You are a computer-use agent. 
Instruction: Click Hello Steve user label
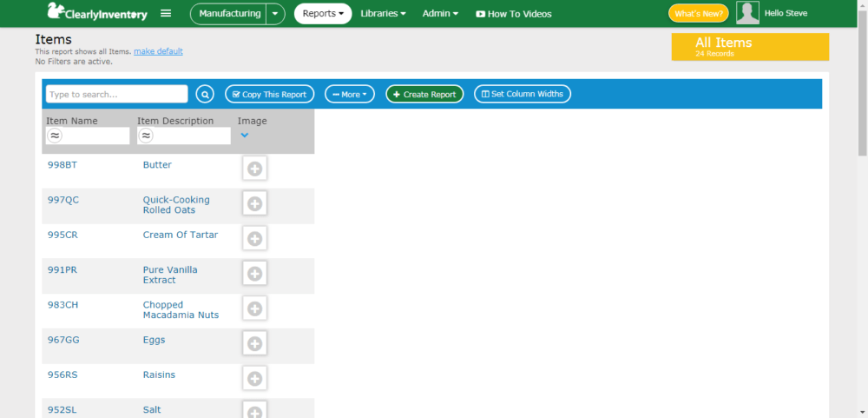(786, 13)
